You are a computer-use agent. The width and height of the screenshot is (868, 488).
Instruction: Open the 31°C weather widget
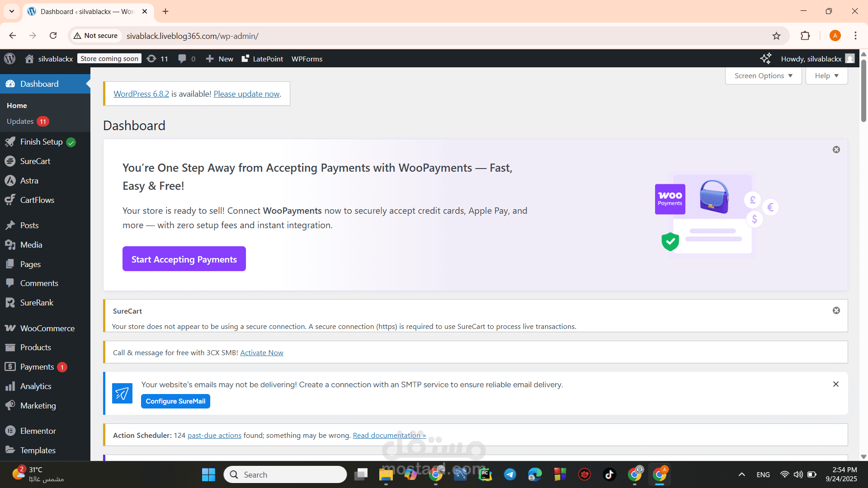[x=38, y=474]
